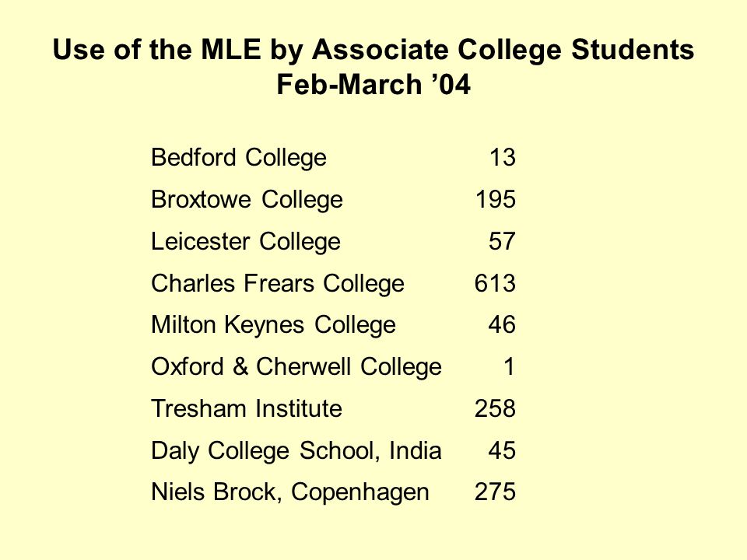Click the number 258 for Tresham Institute

tap(495, 408)
